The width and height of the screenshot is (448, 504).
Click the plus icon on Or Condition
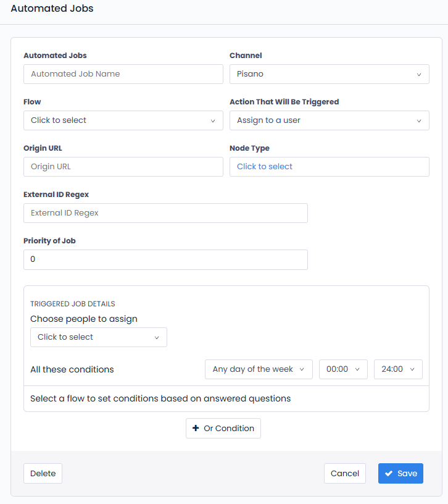tap(196, 429)
